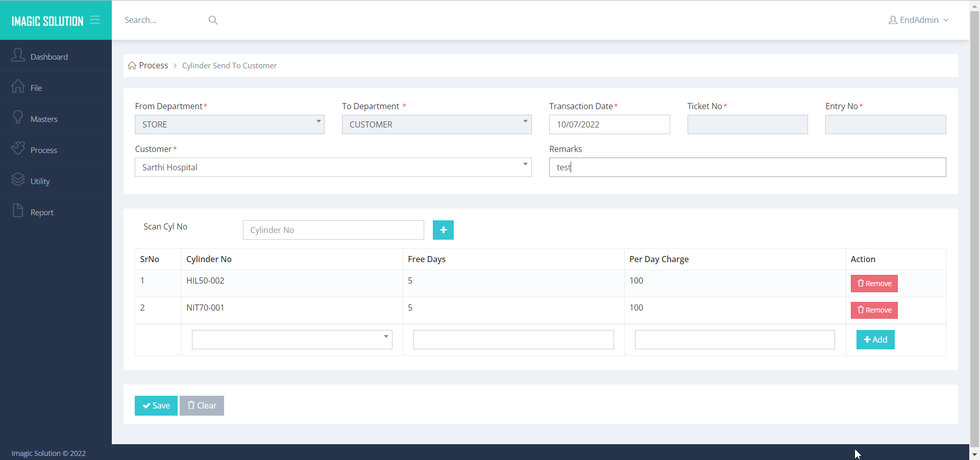This screenshot has width=980, height=460.
Task: Click the Remarks text field
Action: coord(747,167)
